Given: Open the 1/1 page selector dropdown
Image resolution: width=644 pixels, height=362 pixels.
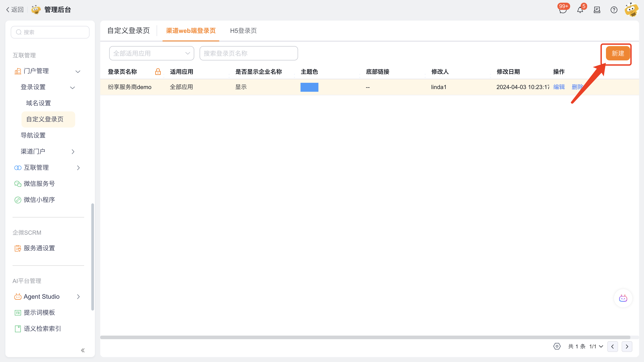Looking at the screenshot, I should point(596,346).
